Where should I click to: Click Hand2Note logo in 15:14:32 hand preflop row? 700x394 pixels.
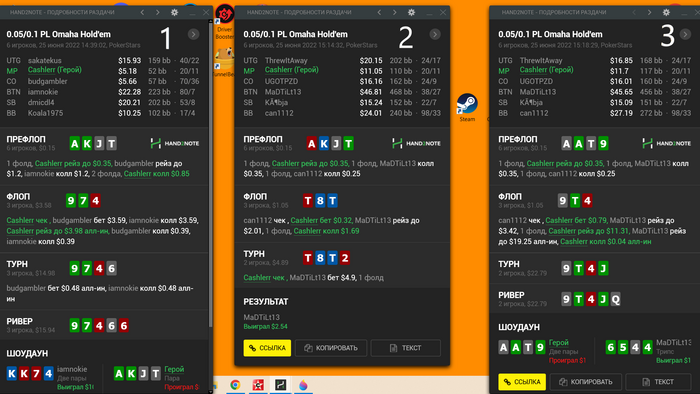(x=416, y=143)
